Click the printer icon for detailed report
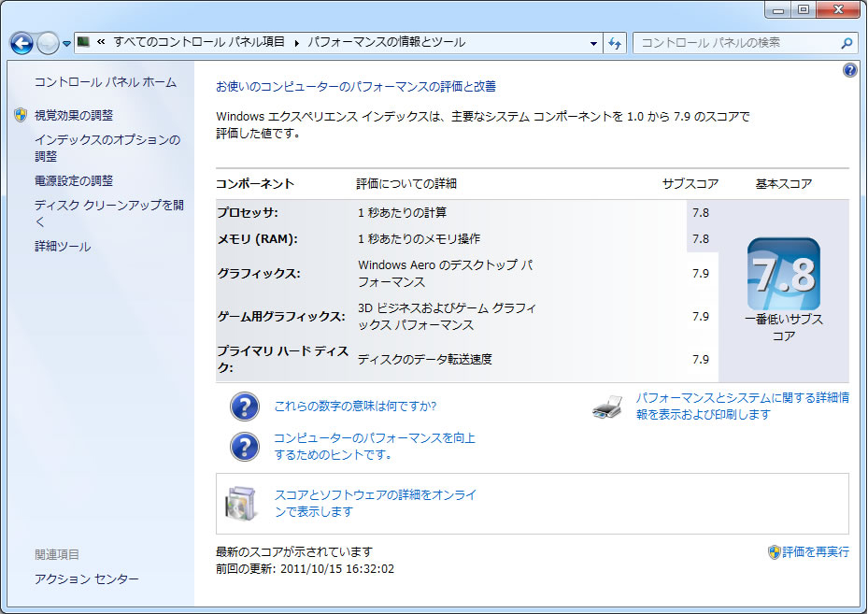Viewport: 868px width, 614px height. (607, 407)
